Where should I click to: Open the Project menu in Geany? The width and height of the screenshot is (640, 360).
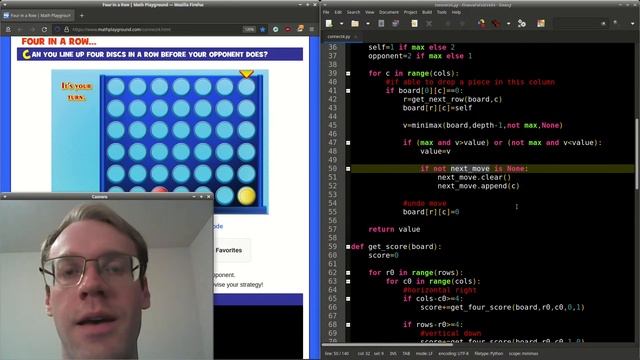[x=410, y=12]
